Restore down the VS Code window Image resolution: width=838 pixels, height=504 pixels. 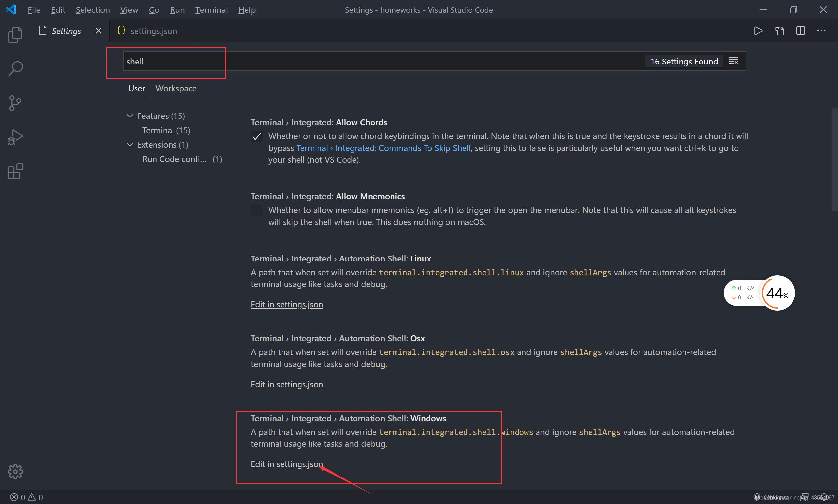pyautogui.click(x=793, y=9)
